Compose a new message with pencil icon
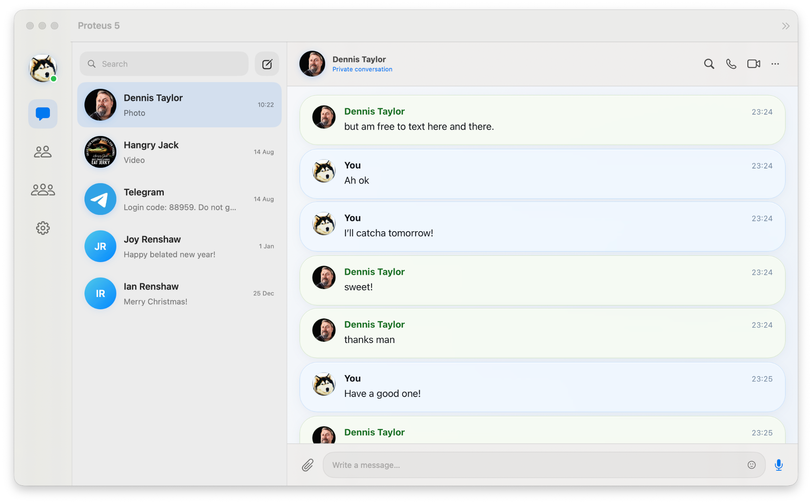812x504 pixels. point(267,64)
